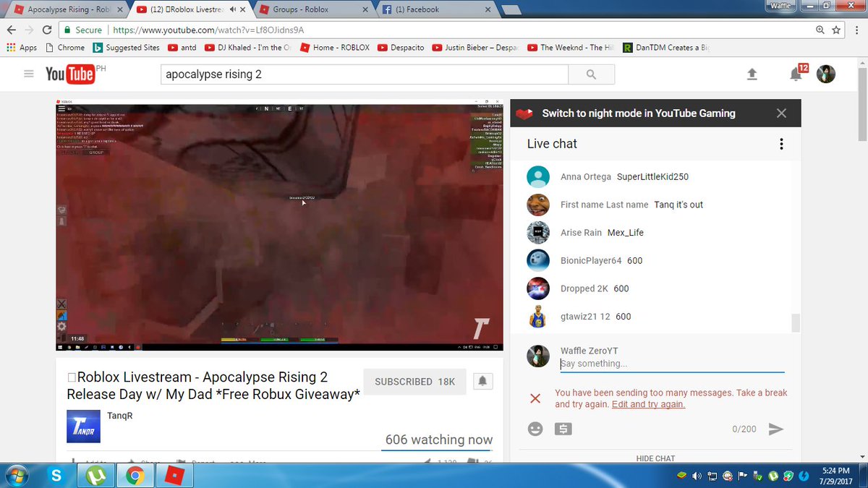Click the 'Mex_Life' chat message
The image size is (868, 488).
pos(626,233)
